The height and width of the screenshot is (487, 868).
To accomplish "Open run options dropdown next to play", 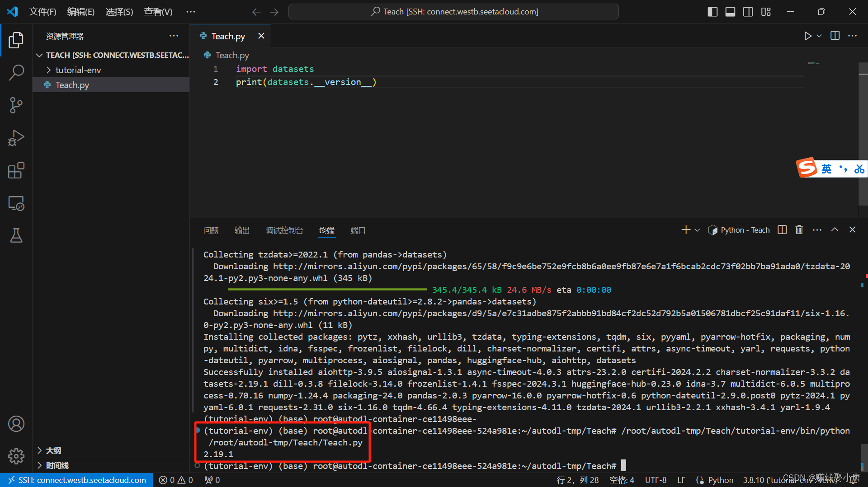I will pos(819,36).
